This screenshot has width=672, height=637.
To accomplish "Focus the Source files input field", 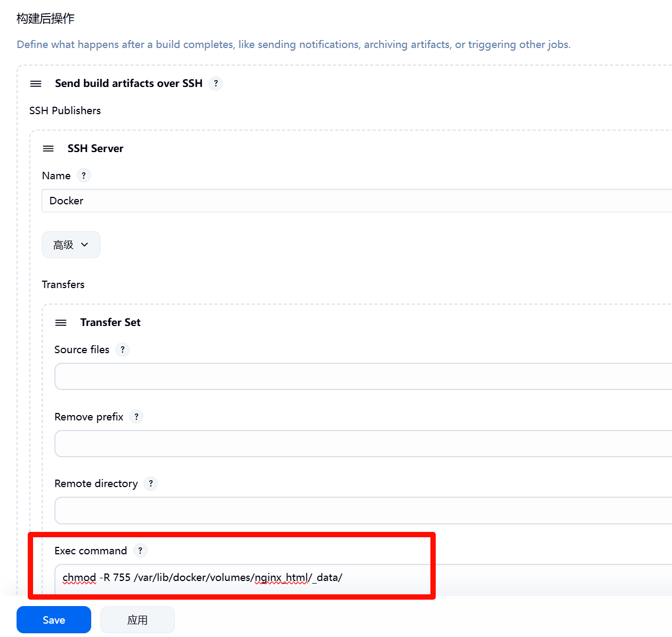I will [363, 377].
